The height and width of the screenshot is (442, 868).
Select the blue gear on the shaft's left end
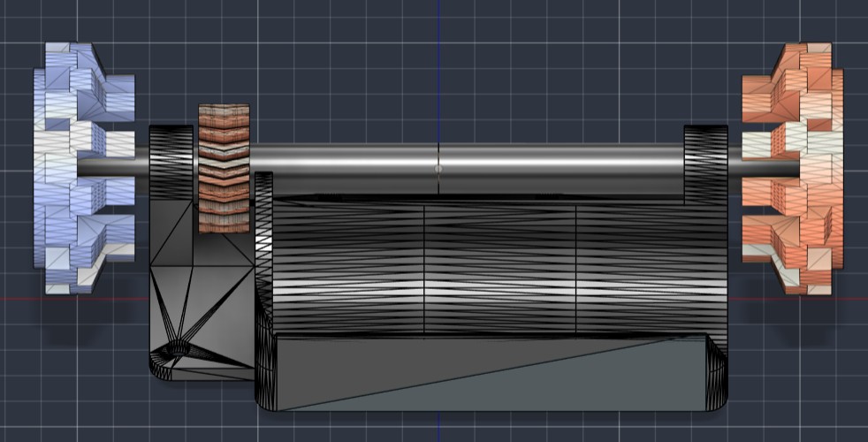(x=84, y=168)
